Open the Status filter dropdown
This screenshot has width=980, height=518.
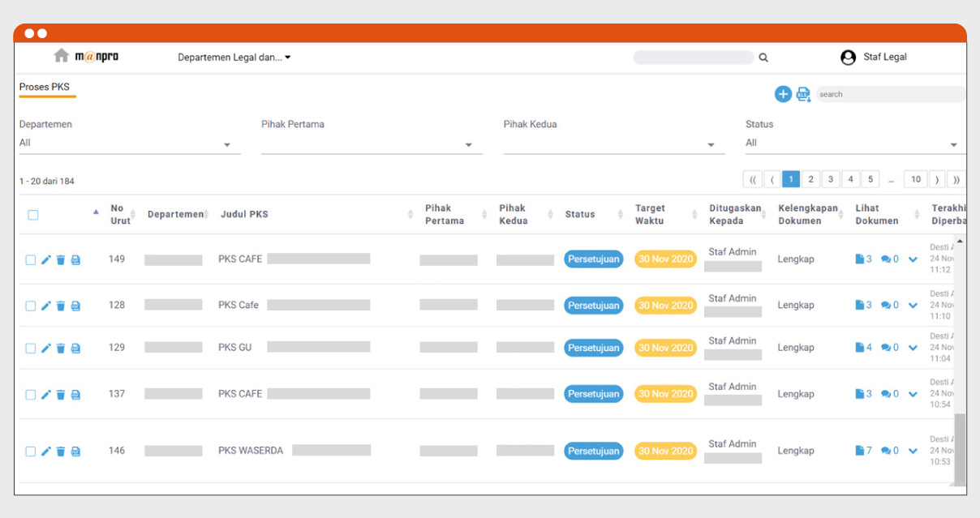pyautogui.click(x=856, y=143)
